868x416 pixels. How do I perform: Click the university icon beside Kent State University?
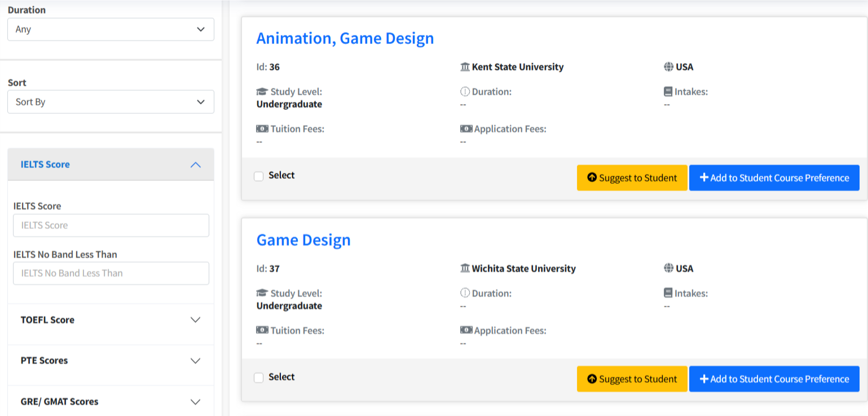465,67
